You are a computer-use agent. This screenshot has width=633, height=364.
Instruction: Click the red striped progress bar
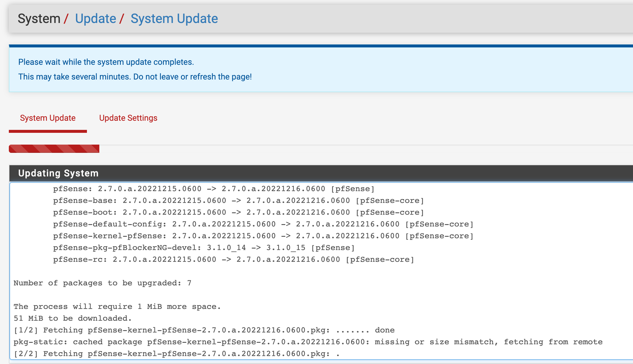pos(54,149)
